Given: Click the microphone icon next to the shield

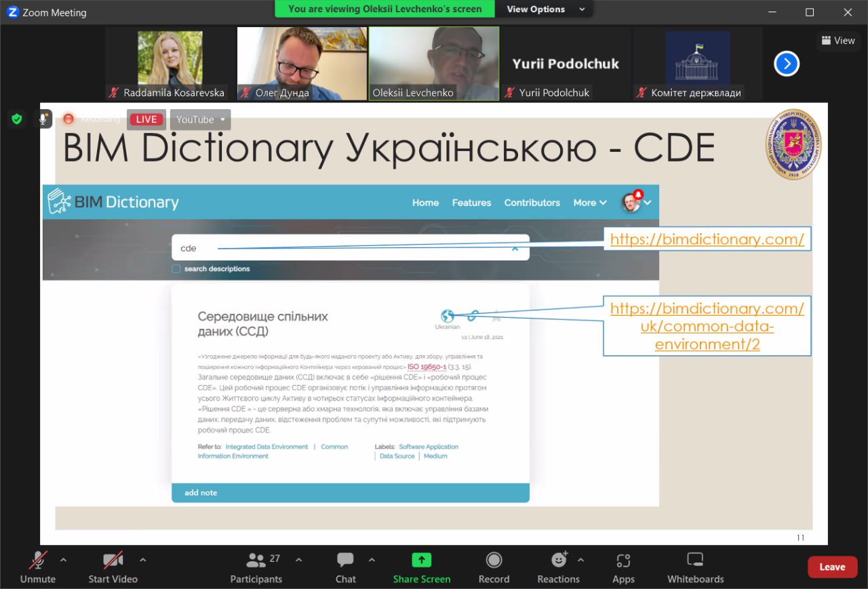Looking at the screenshot, I should pos(43,119).
